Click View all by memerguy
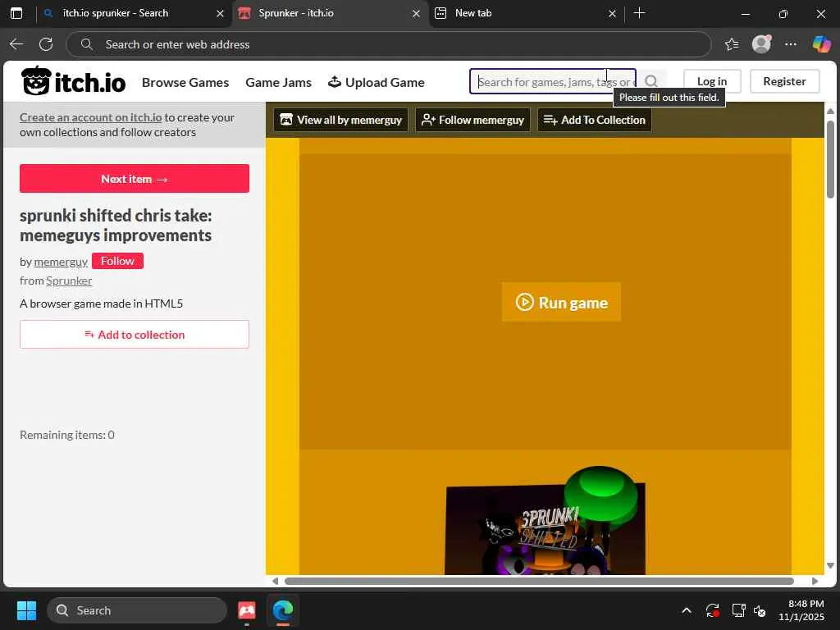This screenshot has width=840, height=630. pyautogui.click(x=340, y=120)
